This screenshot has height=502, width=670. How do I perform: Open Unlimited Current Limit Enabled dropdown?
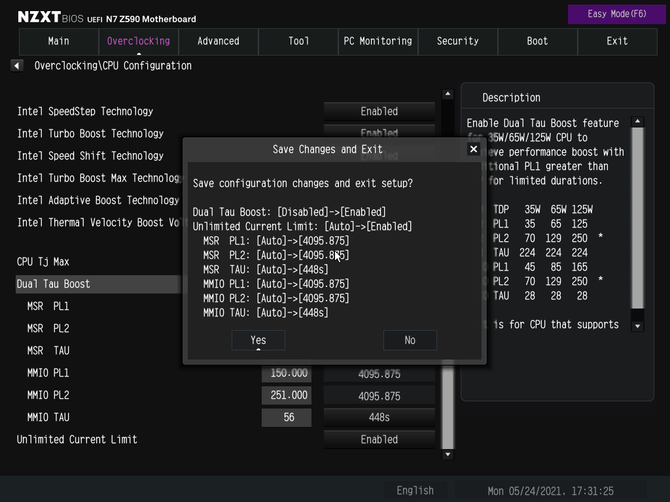[x=379, y=440]
